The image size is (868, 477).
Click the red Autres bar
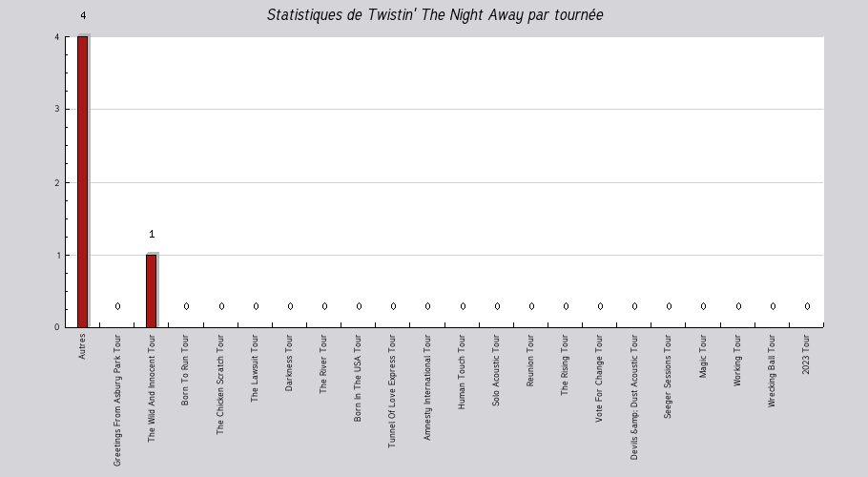[x=82, y=181]
